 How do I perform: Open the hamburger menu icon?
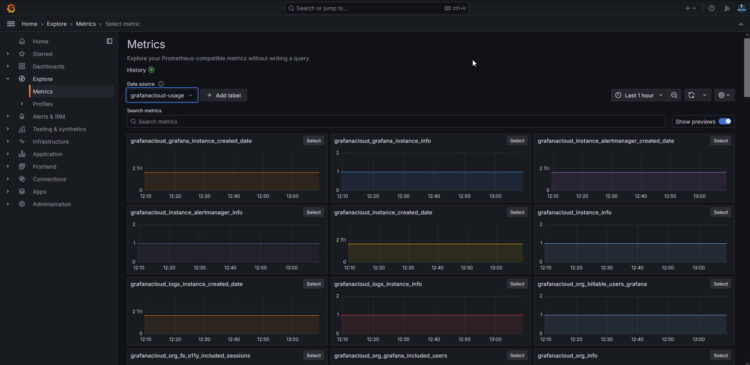(11, 24)
